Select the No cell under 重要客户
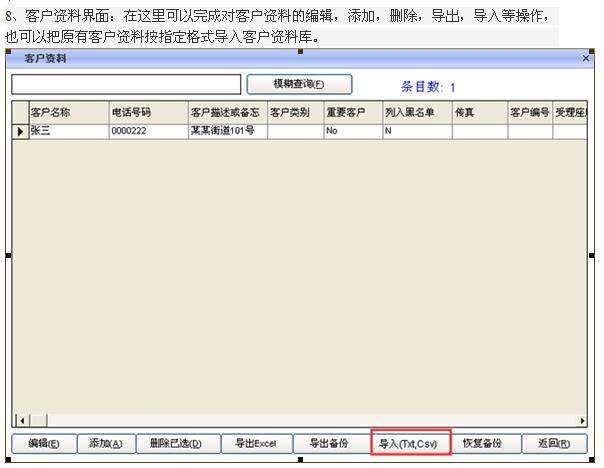 pos(353,131)
